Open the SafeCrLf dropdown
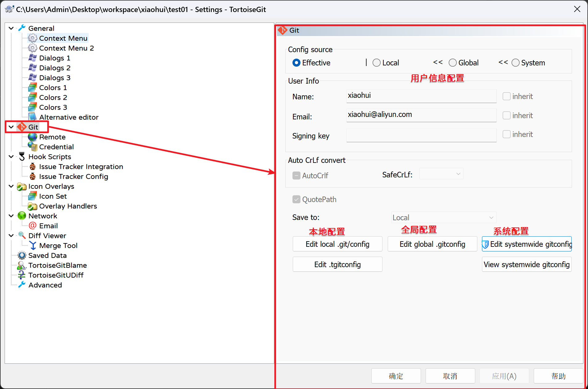The height and width of the screenshot is (389, 588). pyautogui.click(x=441, y=174)
